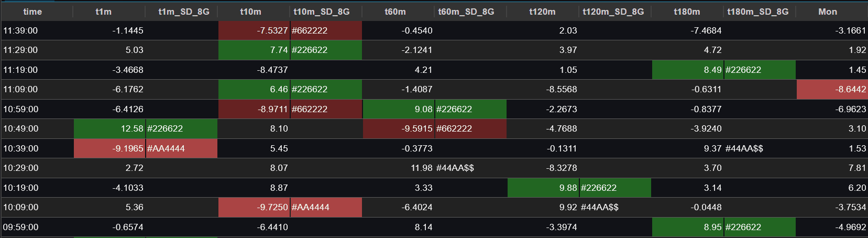
Task: Sort by the "Mon" column header
Action: 827,12
